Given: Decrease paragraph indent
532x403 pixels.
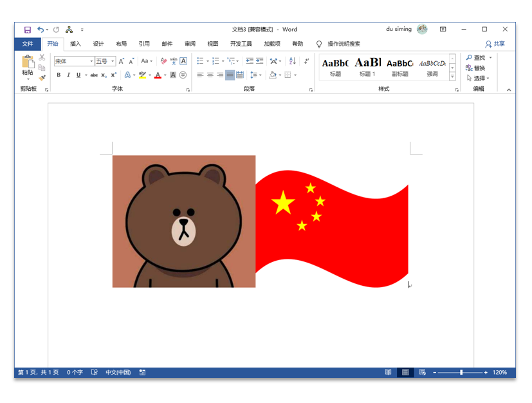Looking at the screenshot, I should click(x=250, y=61).
